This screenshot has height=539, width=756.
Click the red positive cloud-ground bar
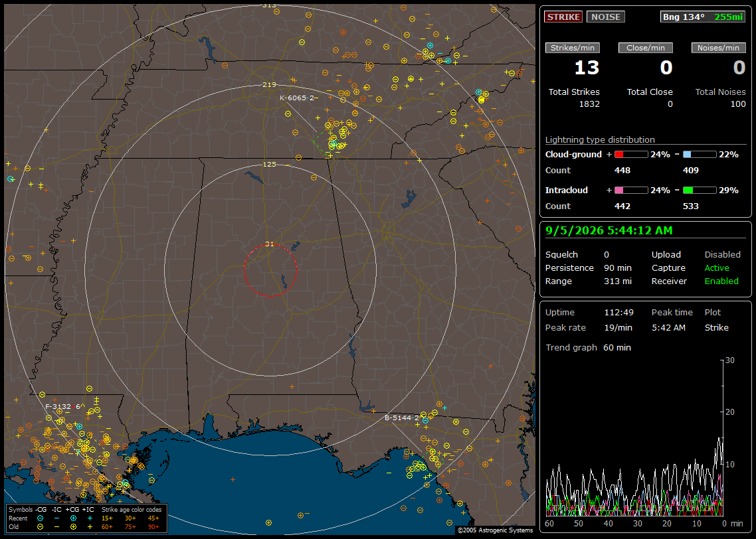coord(631,155)
